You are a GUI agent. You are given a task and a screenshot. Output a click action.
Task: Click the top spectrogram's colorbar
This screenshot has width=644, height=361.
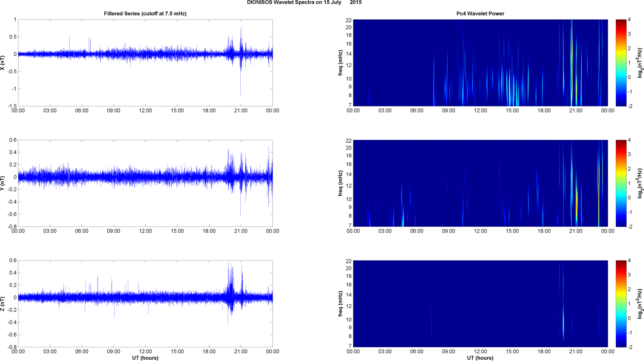click(x=621, y=63)
